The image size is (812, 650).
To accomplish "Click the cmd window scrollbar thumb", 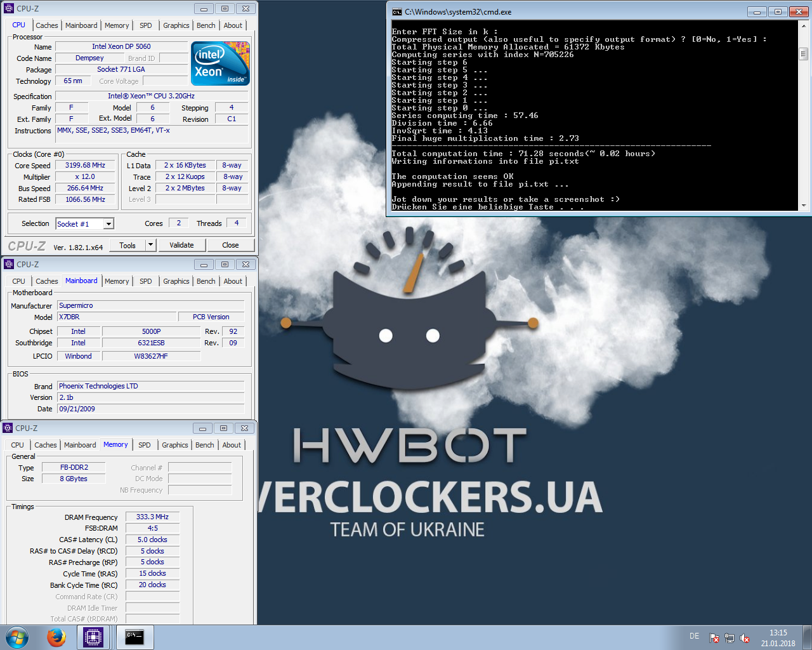I will tap(804, 54).
